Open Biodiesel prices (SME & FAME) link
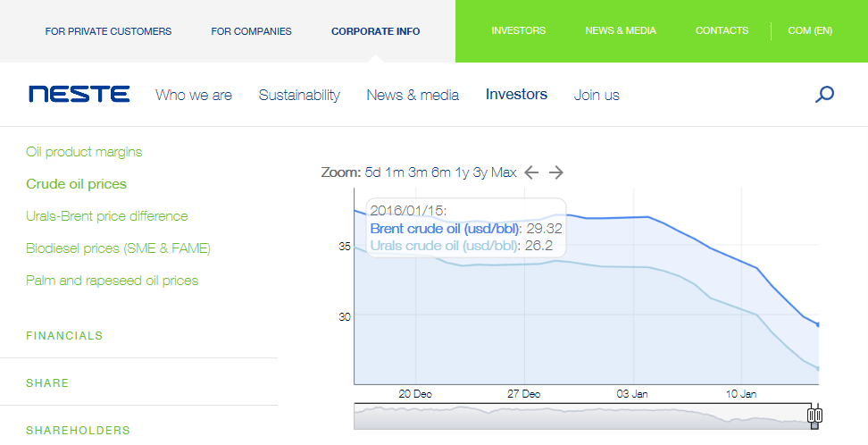Viewport: 868px width, 445px height. click(x=119, y=248)
